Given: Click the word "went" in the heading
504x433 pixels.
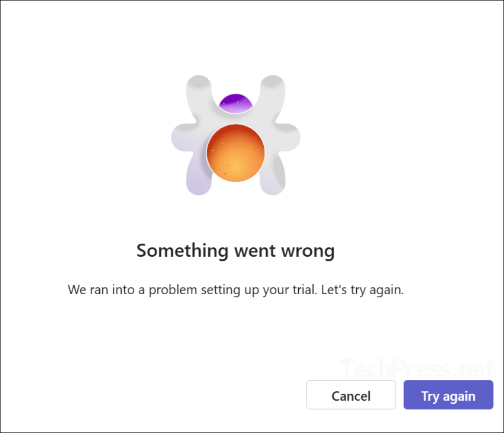Looking at the screenshot, I should pos(252,251).
